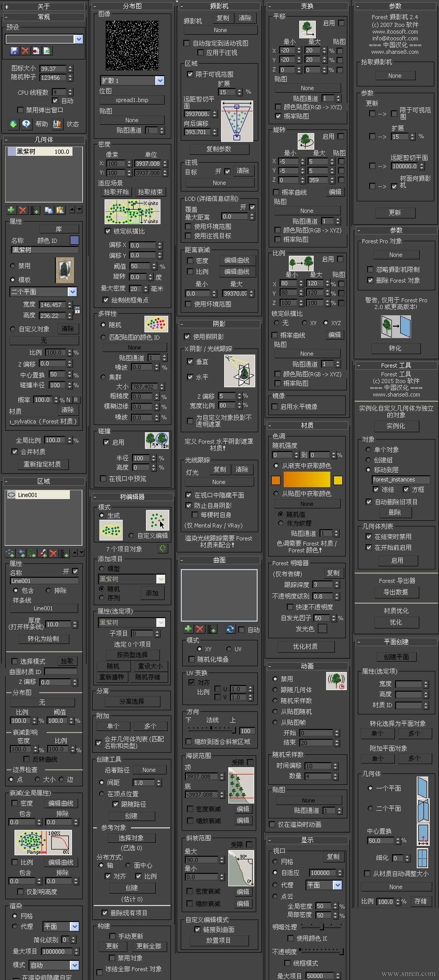This screenshot has width=439, height=980.
Task: Open the 平面 dropdown next to 代理 in 渲染
Action: coord(74,926)
